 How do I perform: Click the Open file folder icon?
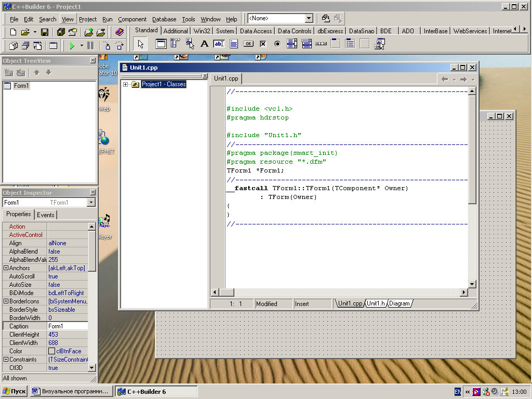pyautogui.click(x=25, y=32)
